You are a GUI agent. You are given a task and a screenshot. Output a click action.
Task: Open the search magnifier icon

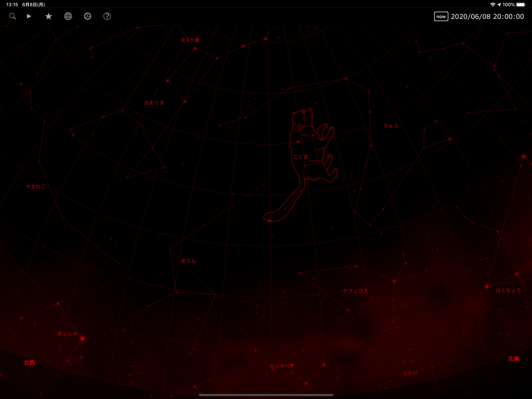(12, 16)
